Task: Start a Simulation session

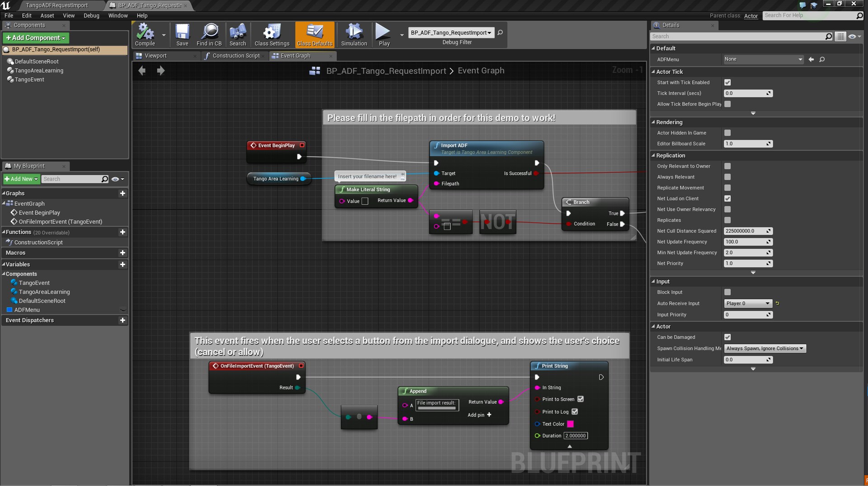Action: [x=354, y=34]
